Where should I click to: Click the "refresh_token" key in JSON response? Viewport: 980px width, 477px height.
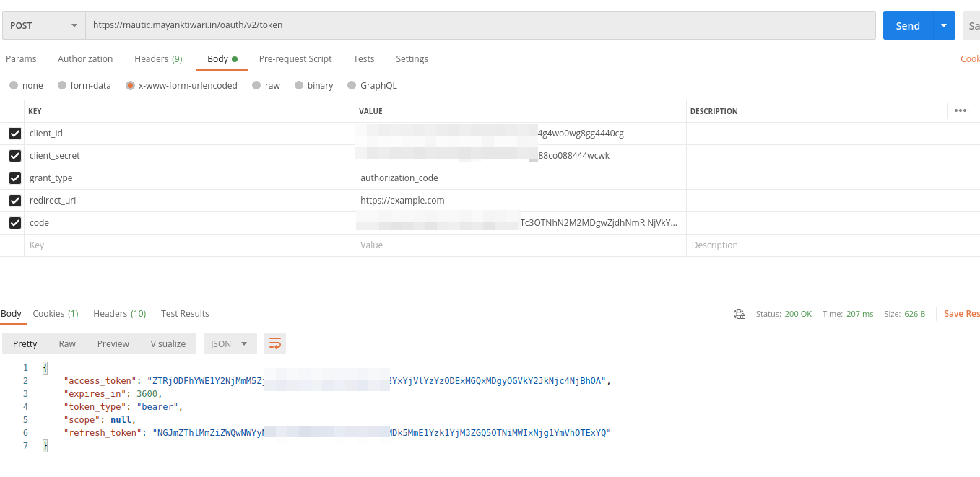point(104,433)
